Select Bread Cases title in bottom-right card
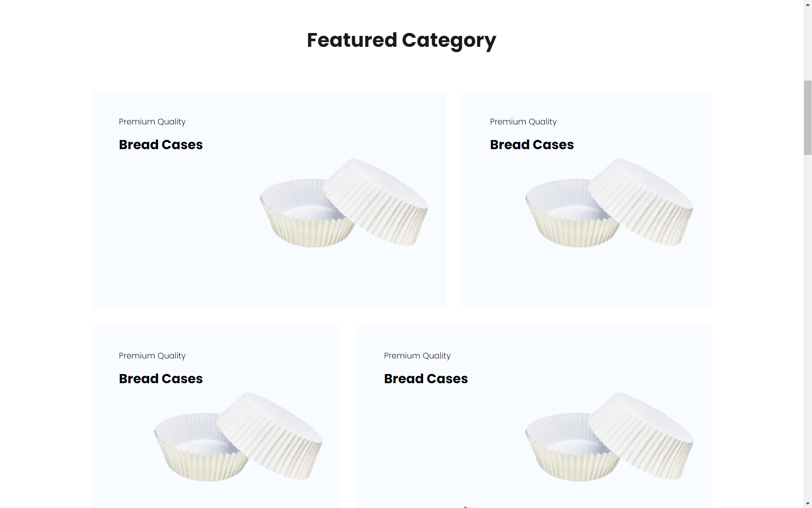 point(426,379)
